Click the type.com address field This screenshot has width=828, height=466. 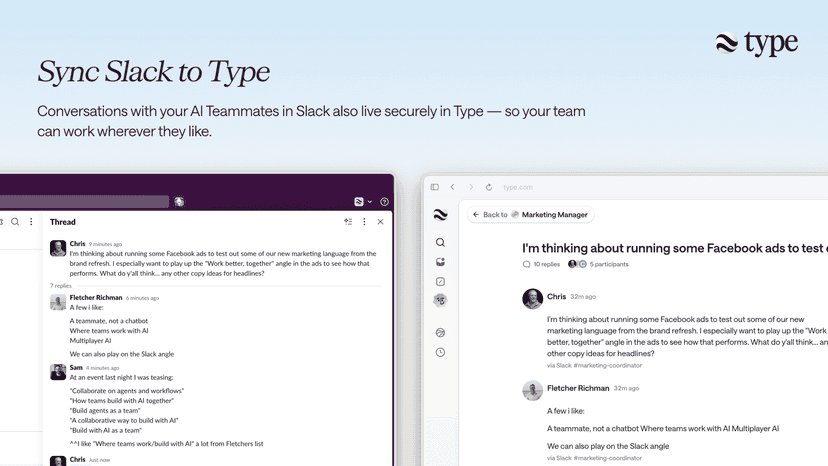pos(518,187)
